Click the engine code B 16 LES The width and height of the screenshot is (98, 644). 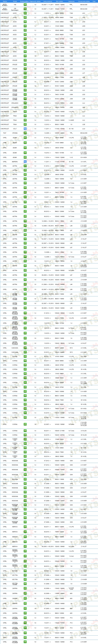pyautogui.click(x=84, y=435)
